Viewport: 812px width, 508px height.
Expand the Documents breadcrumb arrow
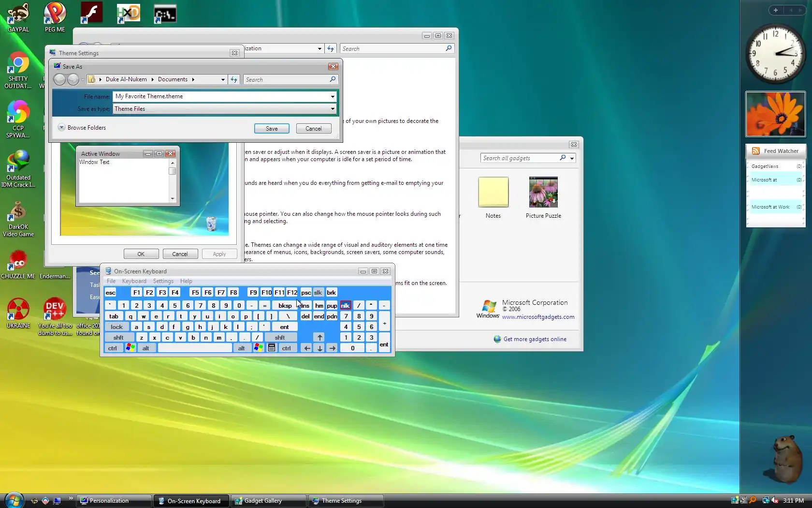click(193, 79)
